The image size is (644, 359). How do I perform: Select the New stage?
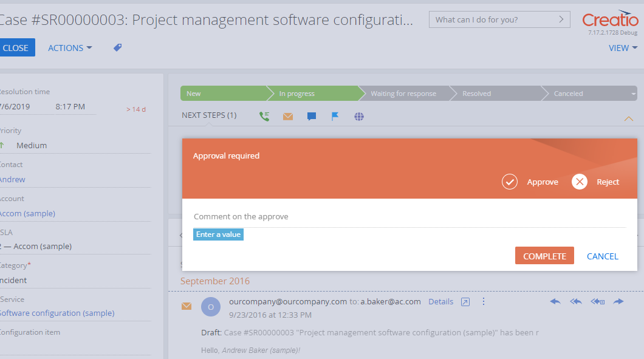pyautogui.click(x=224, y=93)
